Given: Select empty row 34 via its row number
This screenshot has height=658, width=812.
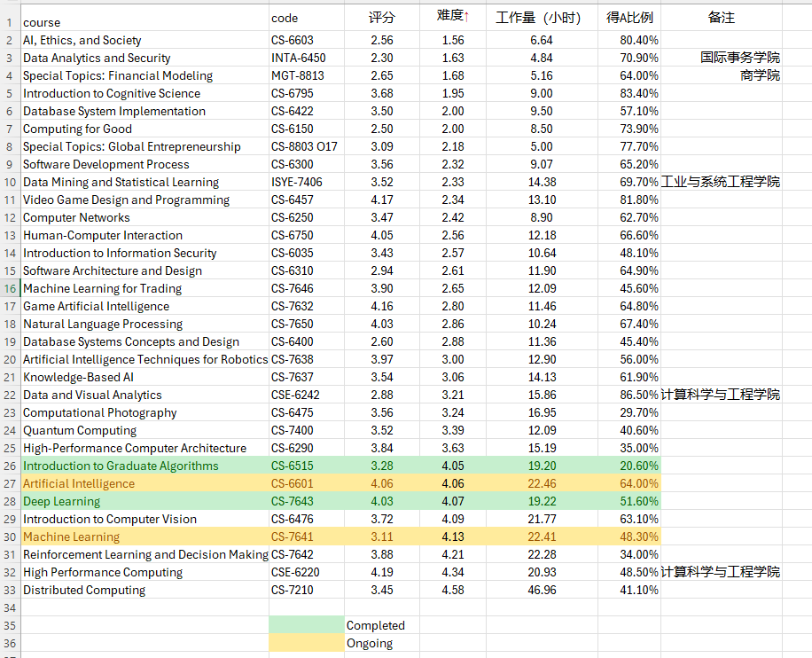Looking at the screenshot, I should [10, 607].
